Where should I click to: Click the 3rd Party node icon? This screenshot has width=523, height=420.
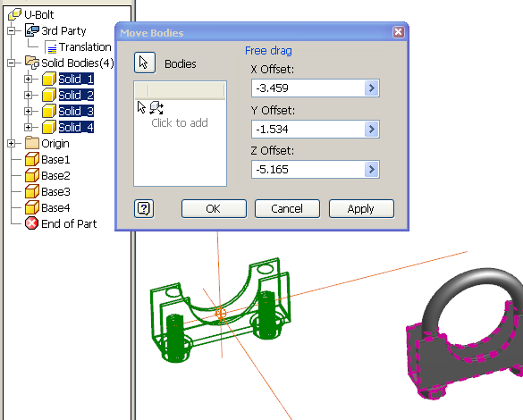(32, 30)
